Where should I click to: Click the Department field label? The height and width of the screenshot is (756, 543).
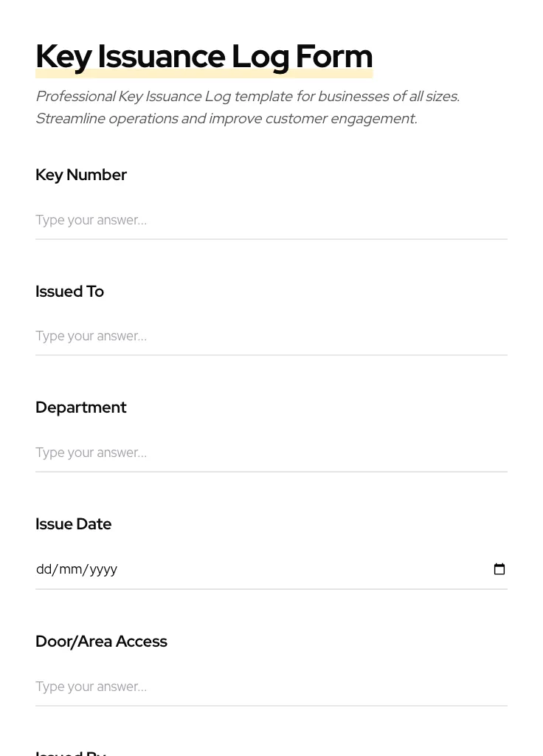click(81, 408)
